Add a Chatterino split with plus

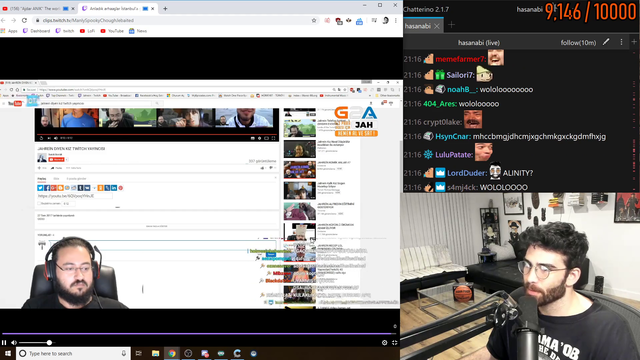click(634, 42)
